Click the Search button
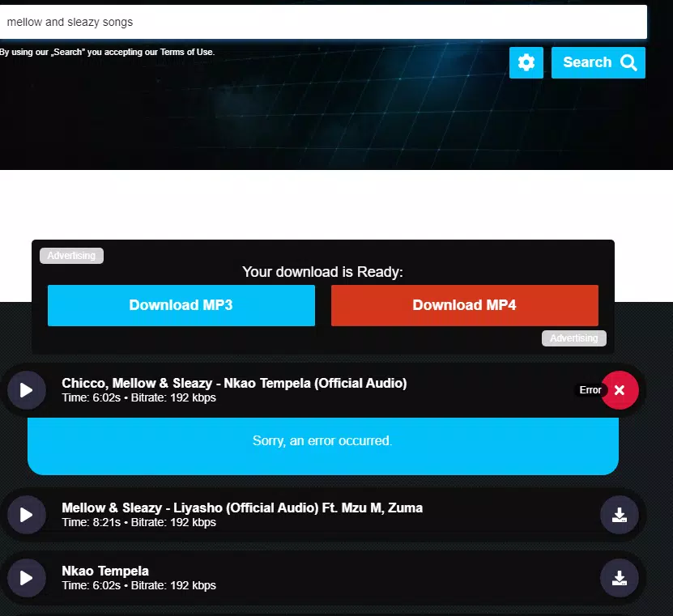This screenshot has width=673, height=616. [x=598, y=62]
